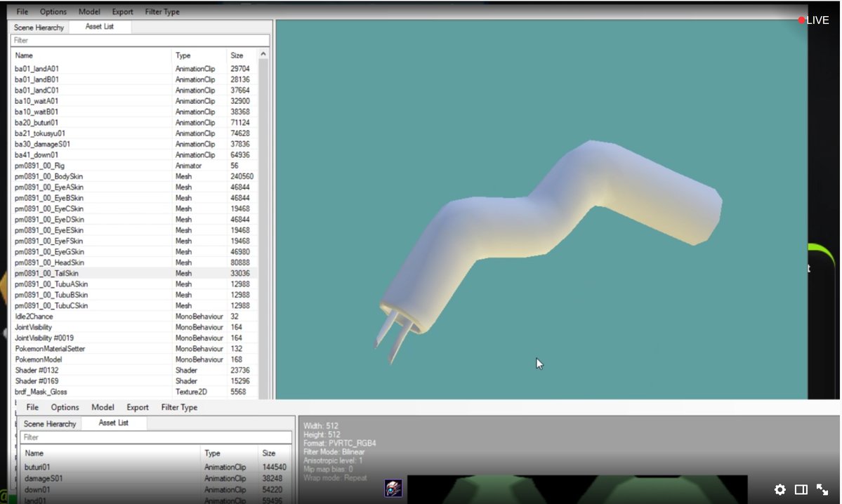Sort assets by the Size column header

tap(237, 55)
